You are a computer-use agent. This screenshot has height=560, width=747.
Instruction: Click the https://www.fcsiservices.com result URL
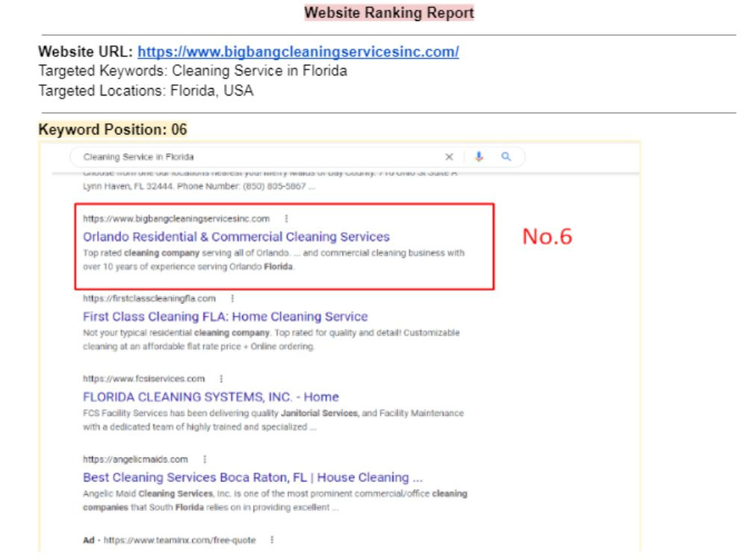(x=144, y=379)
